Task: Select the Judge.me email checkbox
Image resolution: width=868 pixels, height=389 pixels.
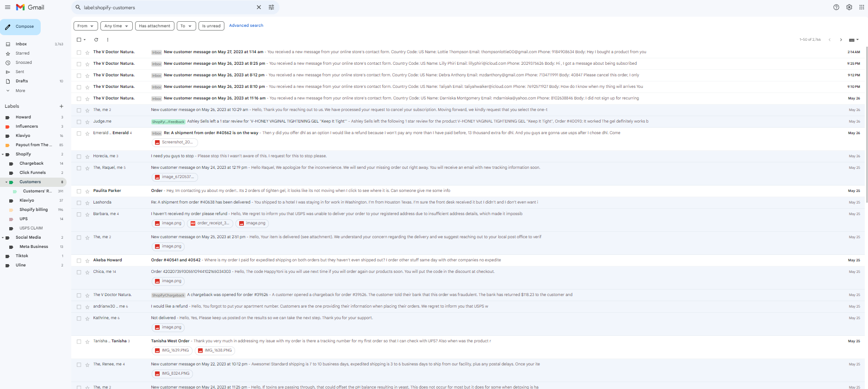Action: click(79, 122)
